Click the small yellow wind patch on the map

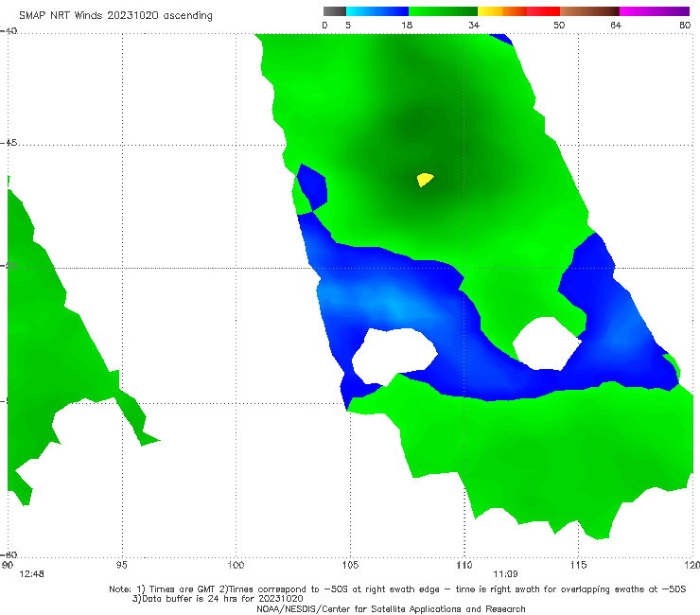point(425,180)
